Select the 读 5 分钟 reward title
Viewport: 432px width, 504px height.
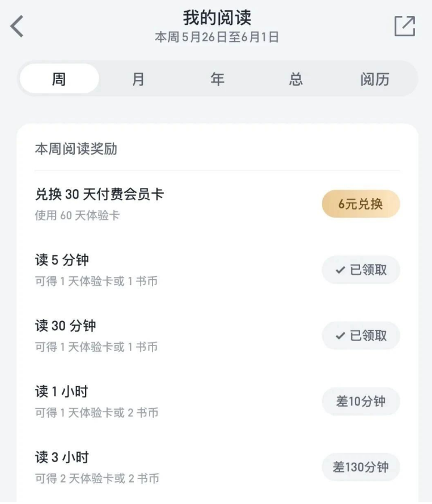pos(62,260)
